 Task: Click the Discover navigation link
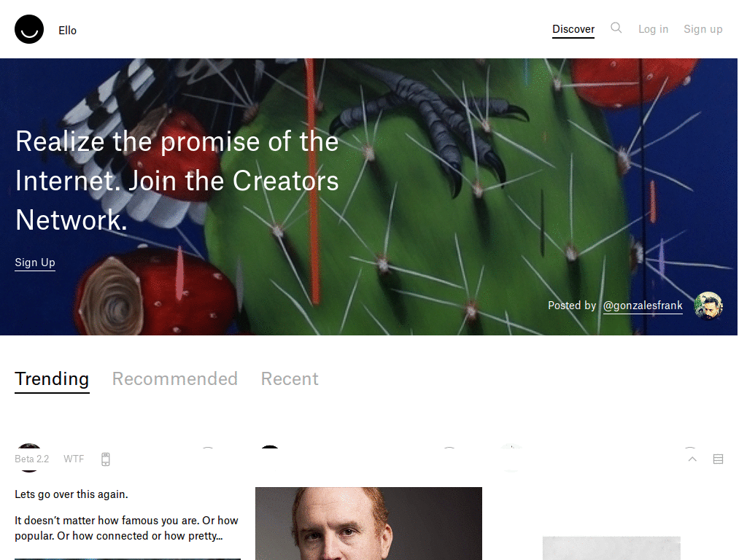573,29
